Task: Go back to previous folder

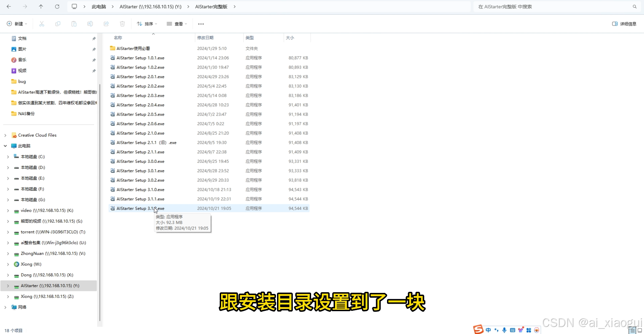Action: [9, 7]
